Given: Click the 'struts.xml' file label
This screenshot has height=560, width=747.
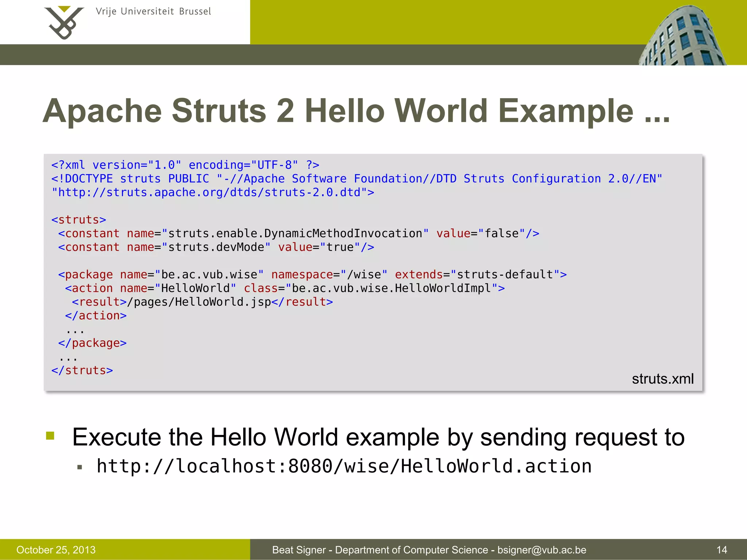Looking at the screenshot, I should 663,379.
